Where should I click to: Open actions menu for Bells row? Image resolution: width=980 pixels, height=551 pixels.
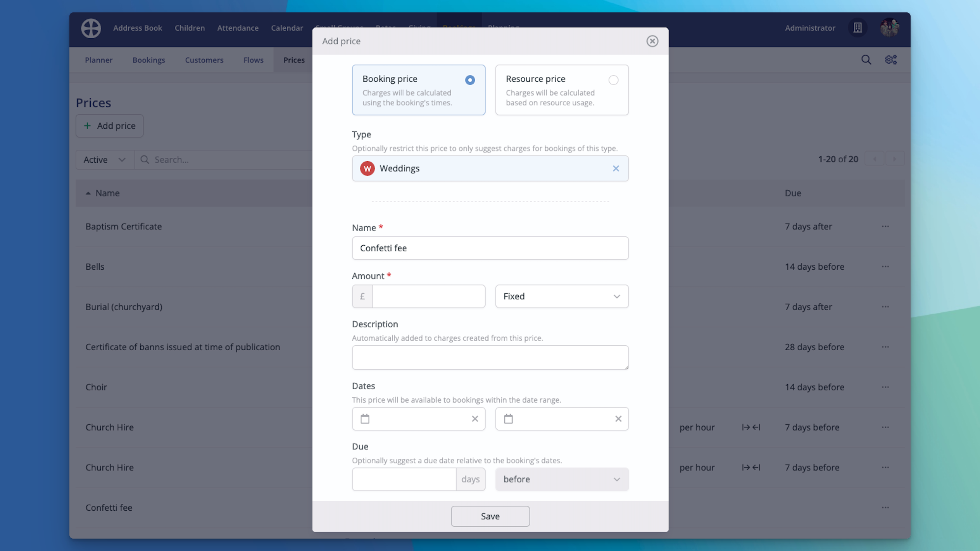(x=885, y=267)
